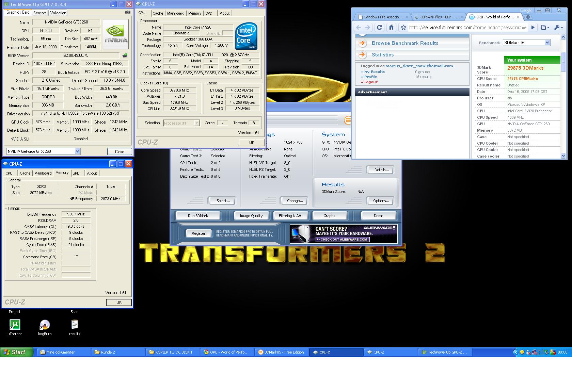
Task: Click the NVIDIA logo in GPU-Z
Action: pyautogui.click(x=116, y=34)
